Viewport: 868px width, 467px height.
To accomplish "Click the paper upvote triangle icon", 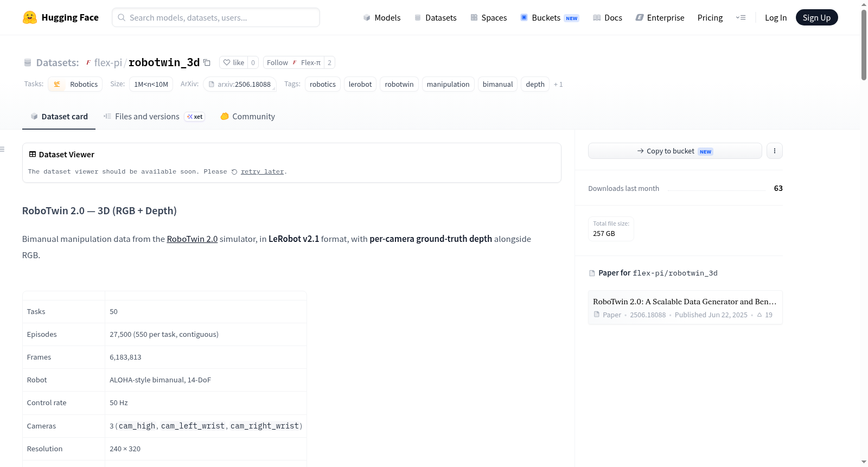I will click(x=759, y=315).
